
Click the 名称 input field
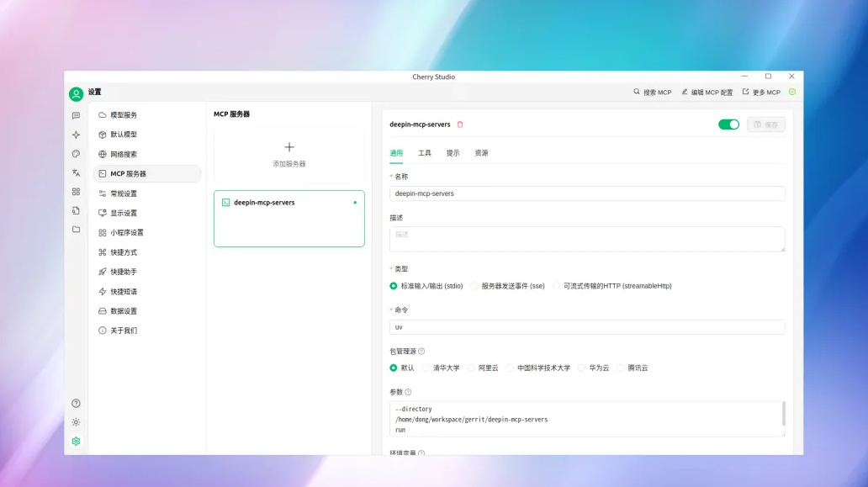point(587,193)
